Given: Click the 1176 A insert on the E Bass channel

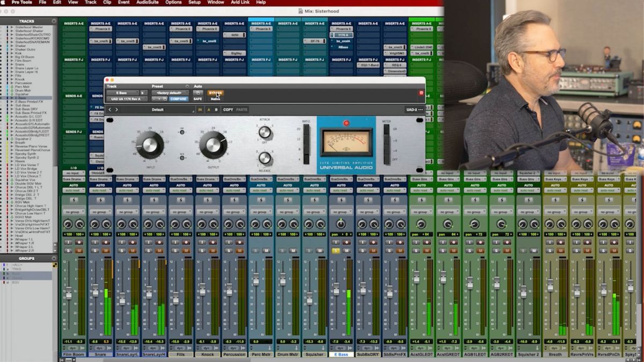Looking at the screenshot, I should [x=343, y=35].
